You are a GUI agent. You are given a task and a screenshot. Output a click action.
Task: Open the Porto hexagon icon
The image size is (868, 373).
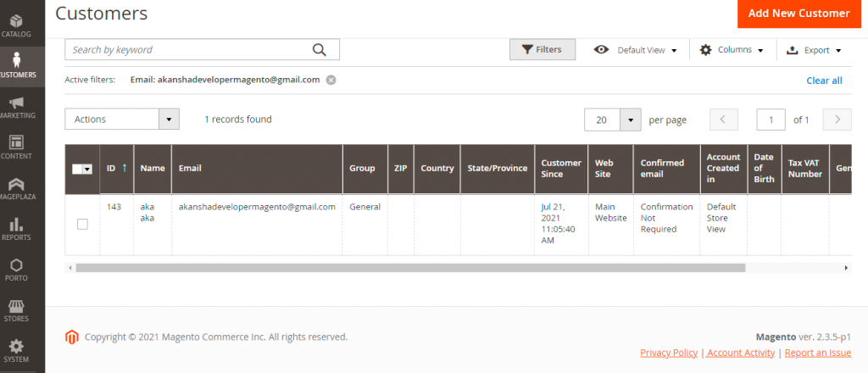pos(16,268)
